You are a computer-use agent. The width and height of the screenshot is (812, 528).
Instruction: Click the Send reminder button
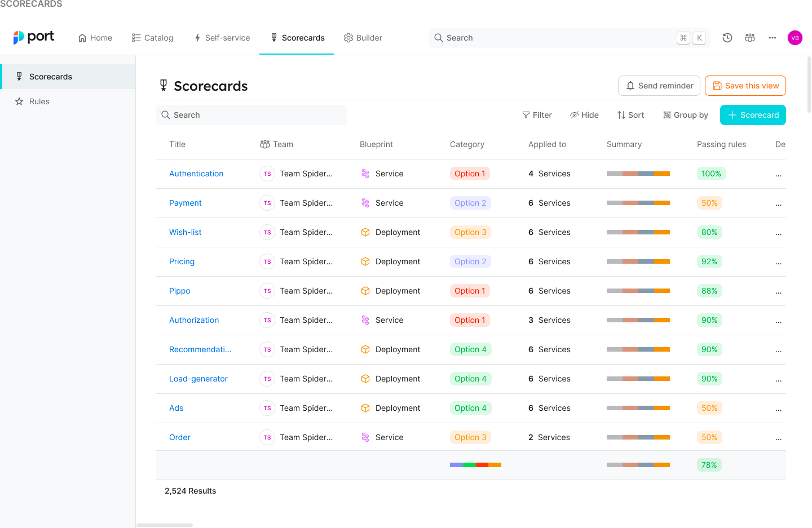(659, 86)
